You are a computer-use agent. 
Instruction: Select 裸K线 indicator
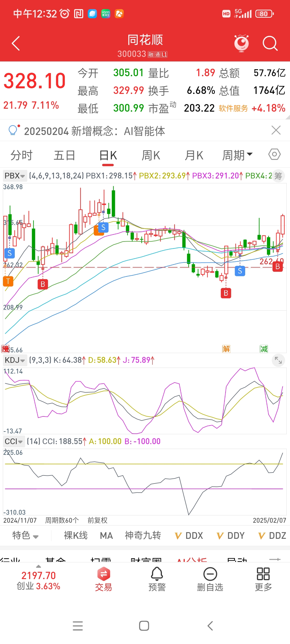(76, 535)
